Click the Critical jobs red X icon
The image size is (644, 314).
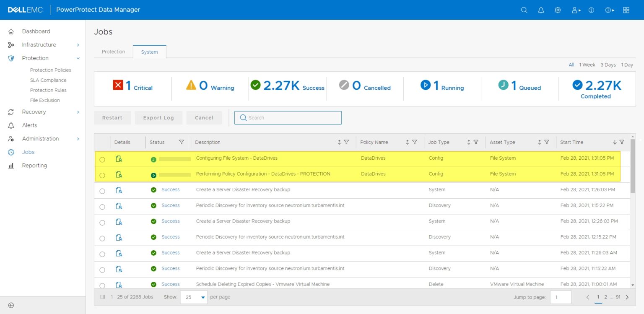click(x=118, y=85)
